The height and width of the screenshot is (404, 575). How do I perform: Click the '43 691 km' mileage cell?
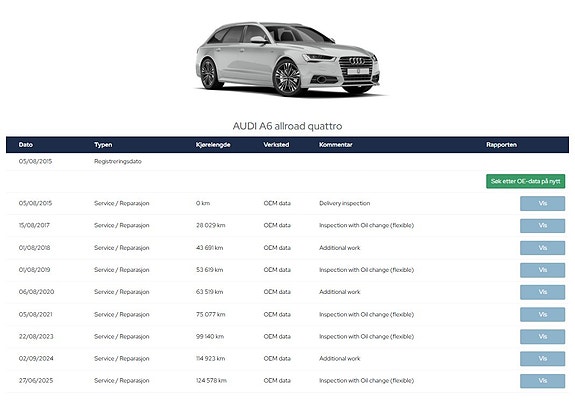pos(209,248)
